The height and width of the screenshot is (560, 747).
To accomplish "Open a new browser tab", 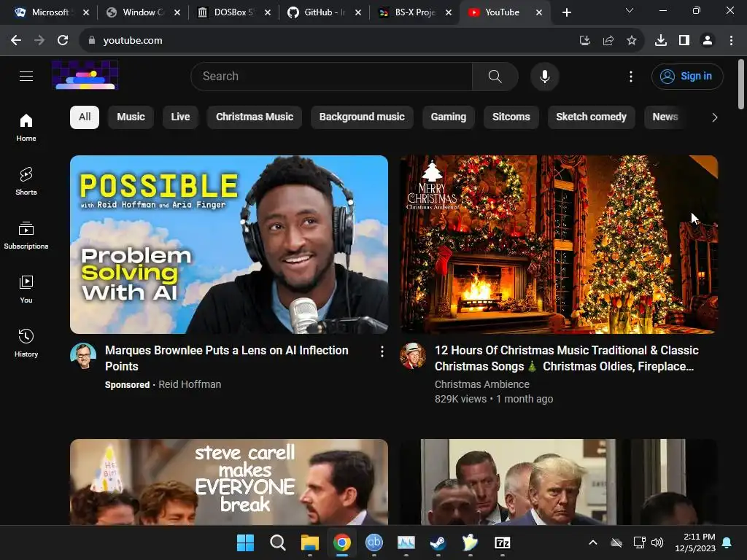I will click(x=566, y=13).
